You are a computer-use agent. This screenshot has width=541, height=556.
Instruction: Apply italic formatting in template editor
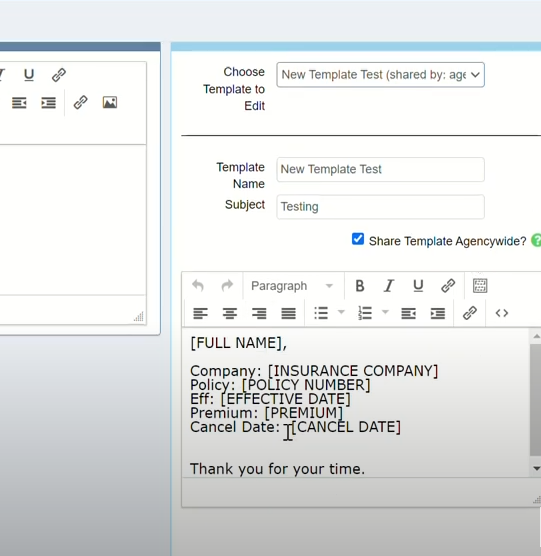pyautogui.click(x=389, y=285)
